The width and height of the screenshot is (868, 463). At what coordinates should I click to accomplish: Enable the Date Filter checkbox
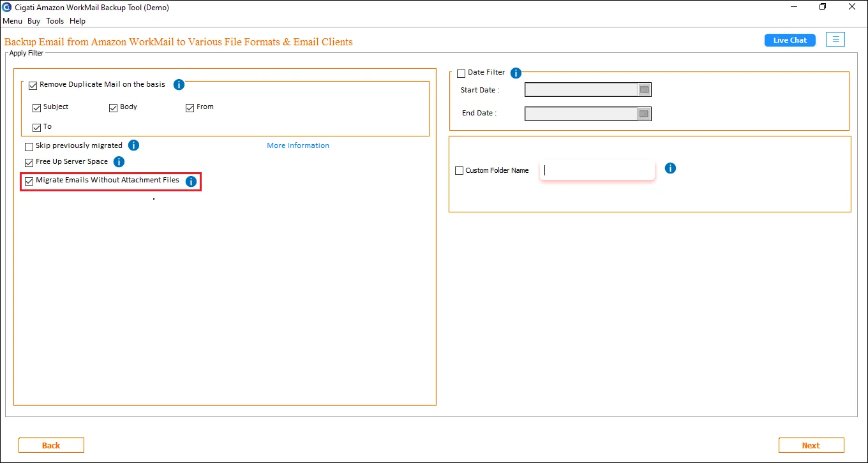pos(461,73)
